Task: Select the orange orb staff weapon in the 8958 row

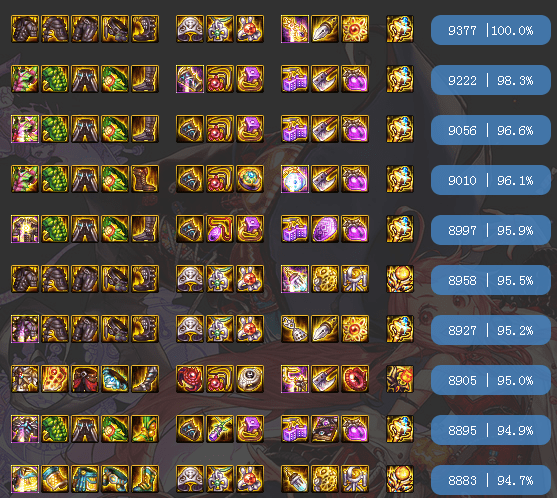Action: [x=400, y=279]
